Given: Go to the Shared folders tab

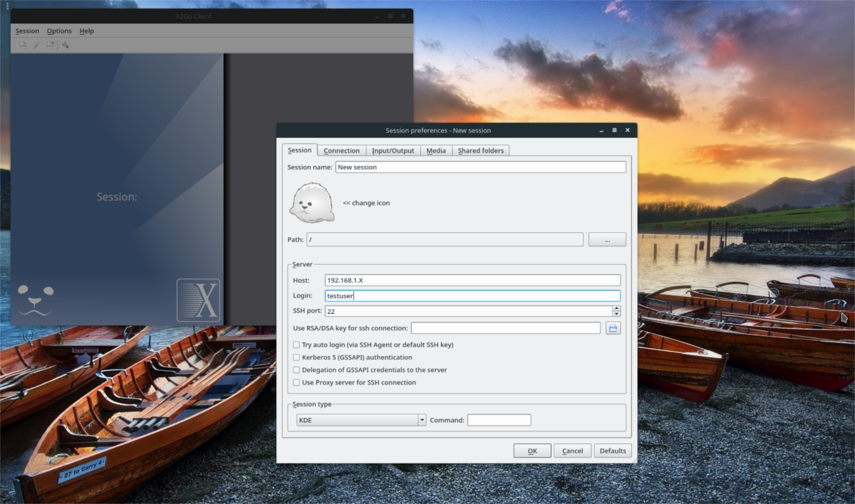Looking at the screenshot, I should click(481, 151).
